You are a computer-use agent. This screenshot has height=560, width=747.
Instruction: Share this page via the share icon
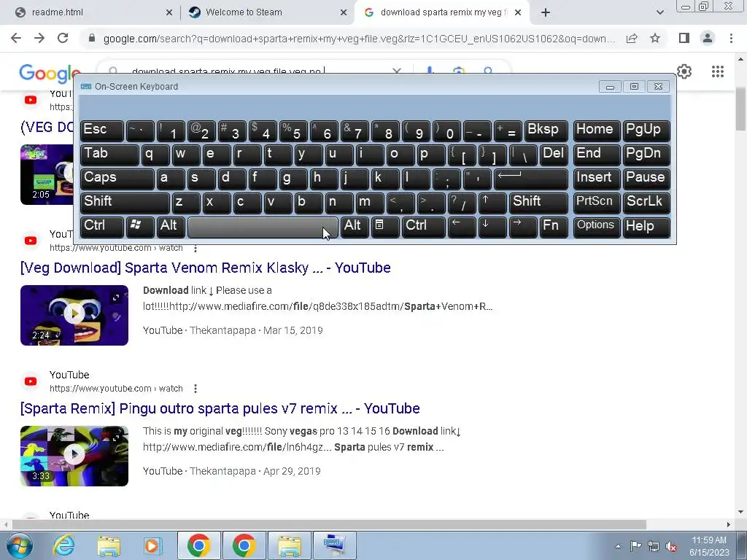coord(632,38)
